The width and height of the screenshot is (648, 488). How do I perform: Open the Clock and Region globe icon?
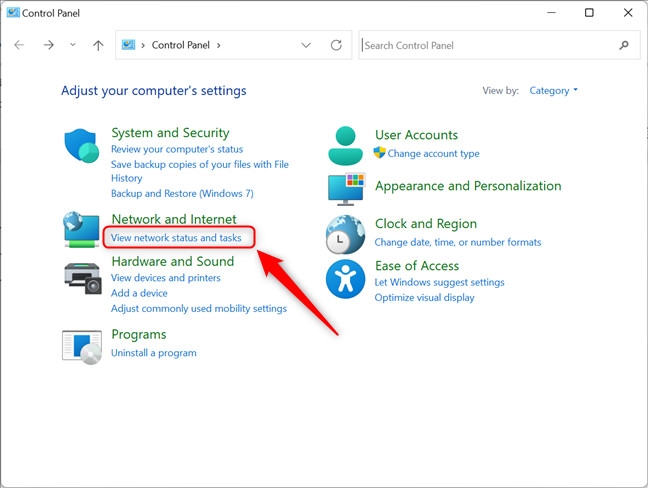click(x=345, y=234)
